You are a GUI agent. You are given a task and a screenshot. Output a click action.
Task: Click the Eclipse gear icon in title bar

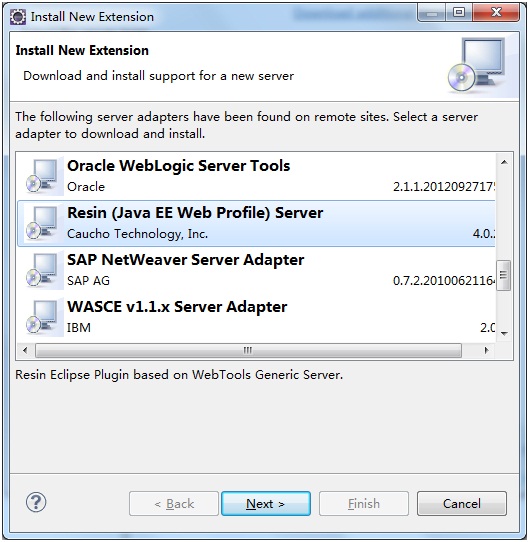pos(18,16)
